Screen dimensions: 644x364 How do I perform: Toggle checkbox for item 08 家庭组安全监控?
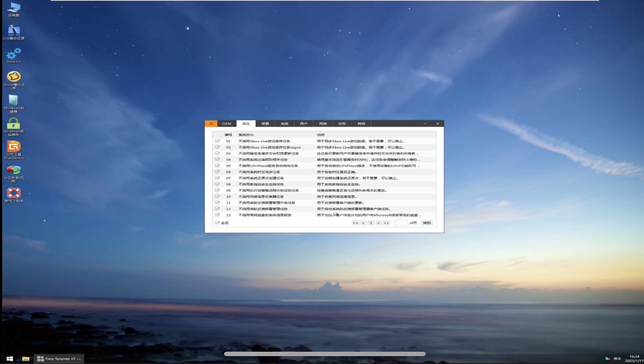(x=217, y=184)
